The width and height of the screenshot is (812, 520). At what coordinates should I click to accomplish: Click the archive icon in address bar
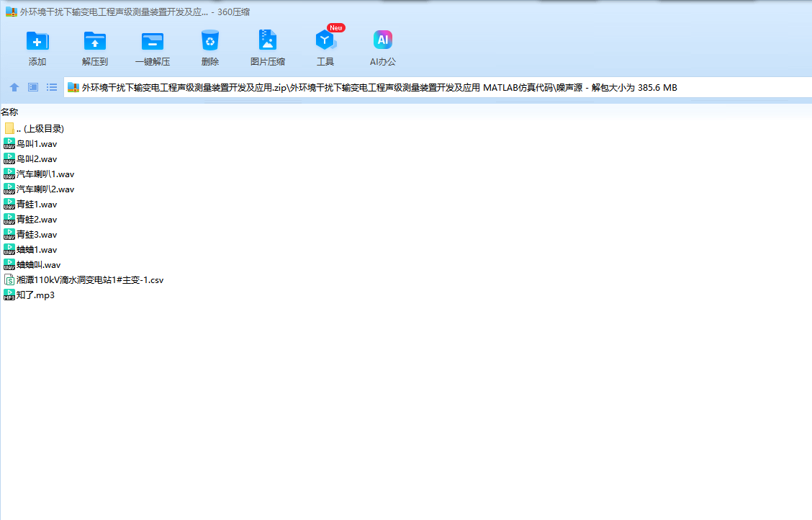73,88
